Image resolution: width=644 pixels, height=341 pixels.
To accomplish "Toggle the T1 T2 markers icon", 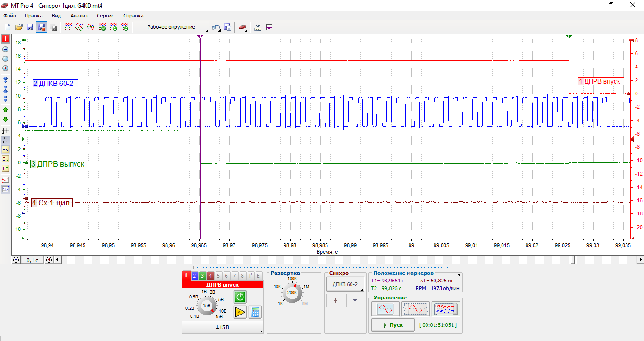I will pos(6,168).
